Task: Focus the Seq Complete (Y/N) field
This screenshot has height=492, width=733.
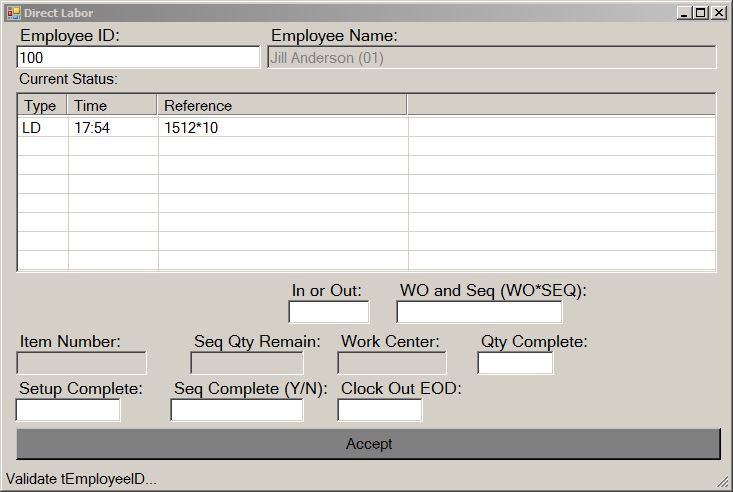Action: [236, 410]
